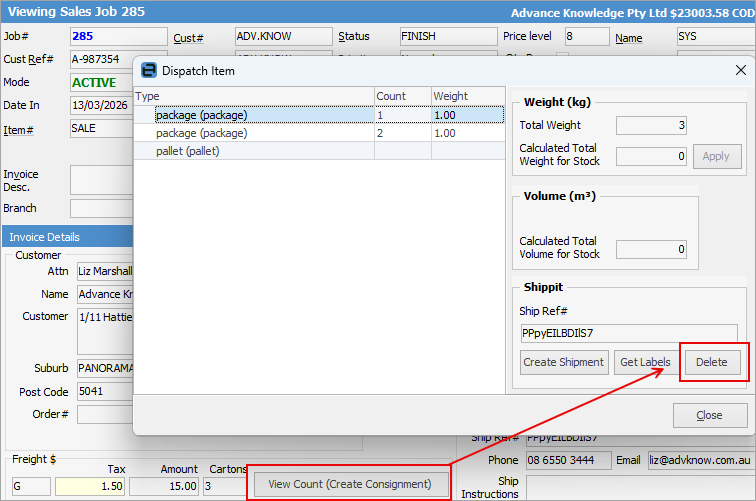756x501 pixels.
Task: Click the Post Code field 5041
Action: tap(105, 391)
